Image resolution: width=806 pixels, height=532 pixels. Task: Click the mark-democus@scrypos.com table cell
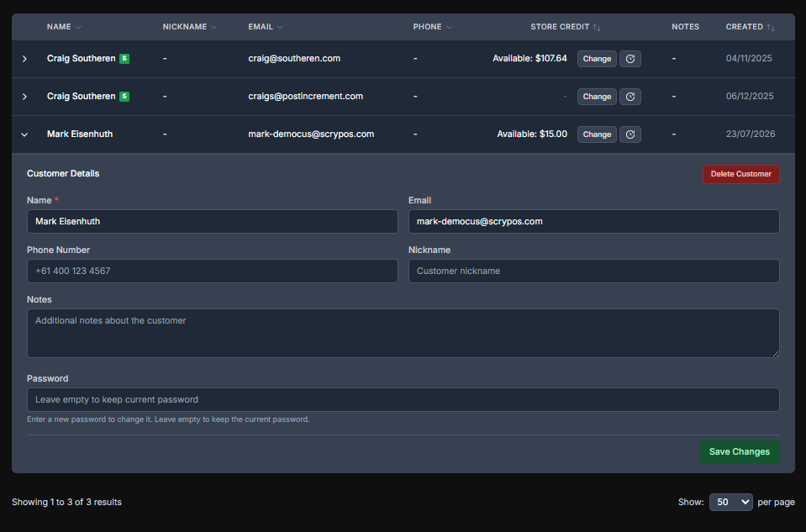pos(311,134)
